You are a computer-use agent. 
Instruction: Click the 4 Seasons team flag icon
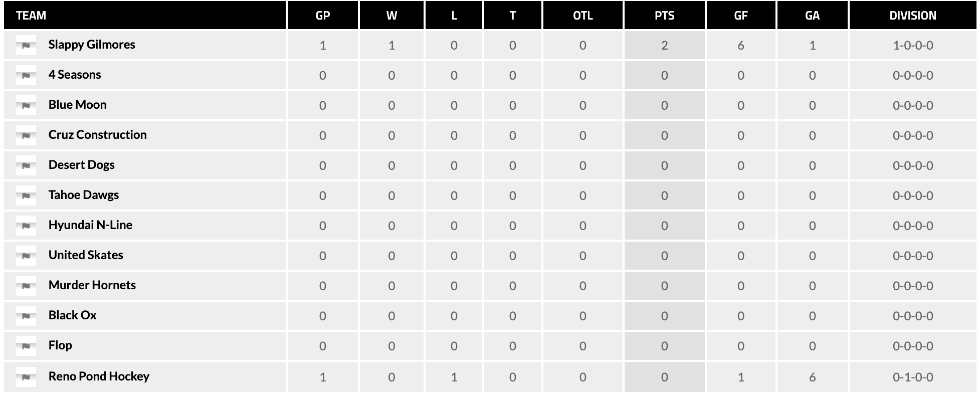click(x=26, y=76)
